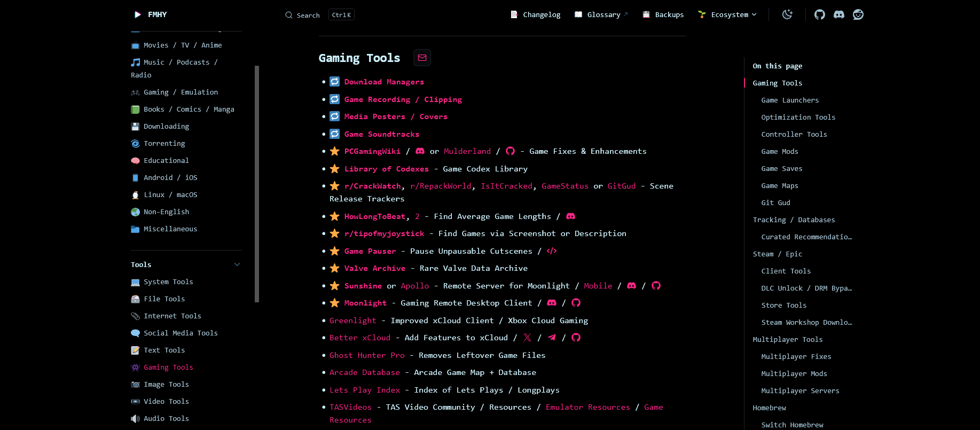Click GitHub icon next to Mulderland
This screenshot has width=980, height=430.
[x=510, y=151]
